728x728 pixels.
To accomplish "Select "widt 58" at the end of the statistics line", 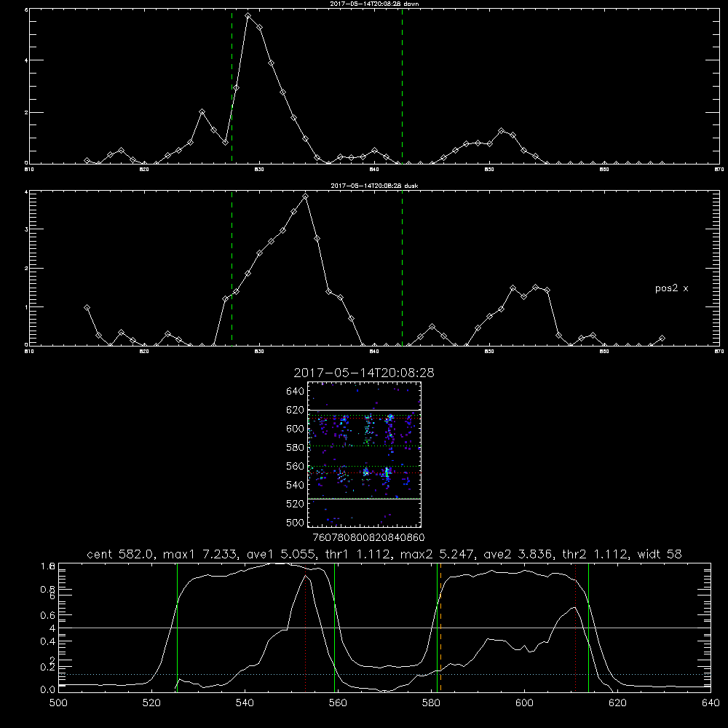I will coord(660,554).
